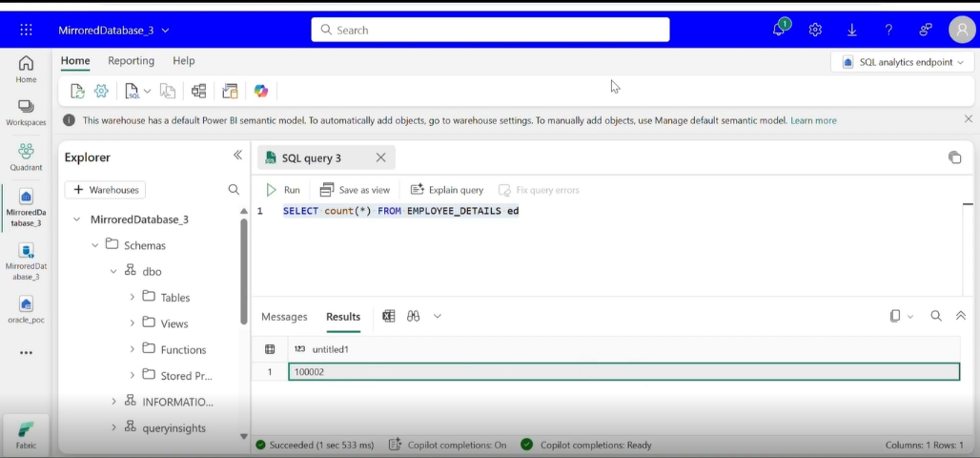
Task: Open the help question mark icon
Action: click(888, 30)
